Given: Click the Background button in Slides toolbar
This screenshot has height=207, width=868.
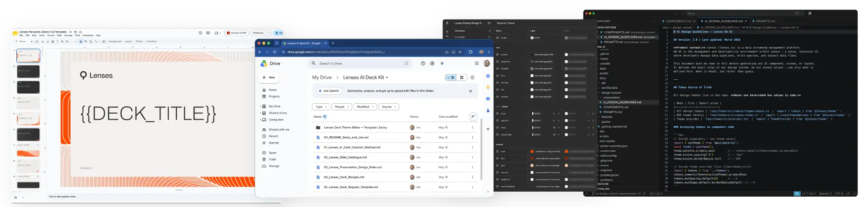Looking at the screenshot, I should 115,41.
